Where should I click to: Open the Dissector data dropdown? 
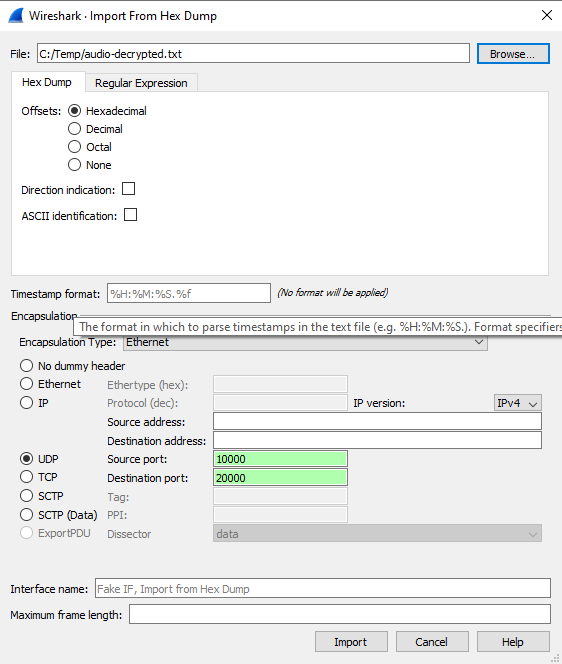[377, 534]
